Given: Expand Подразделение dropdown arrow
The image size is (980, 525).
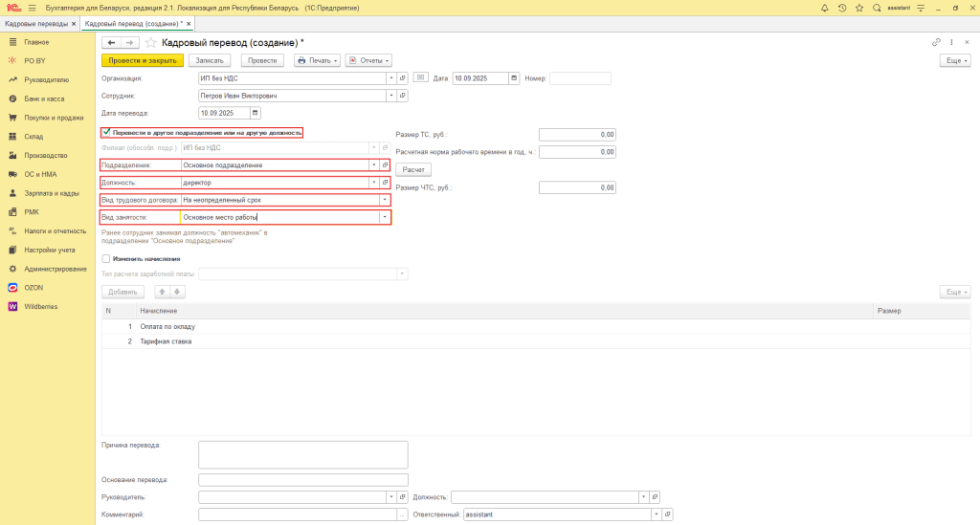Looking at the screenshot, I should click(374, 164).
